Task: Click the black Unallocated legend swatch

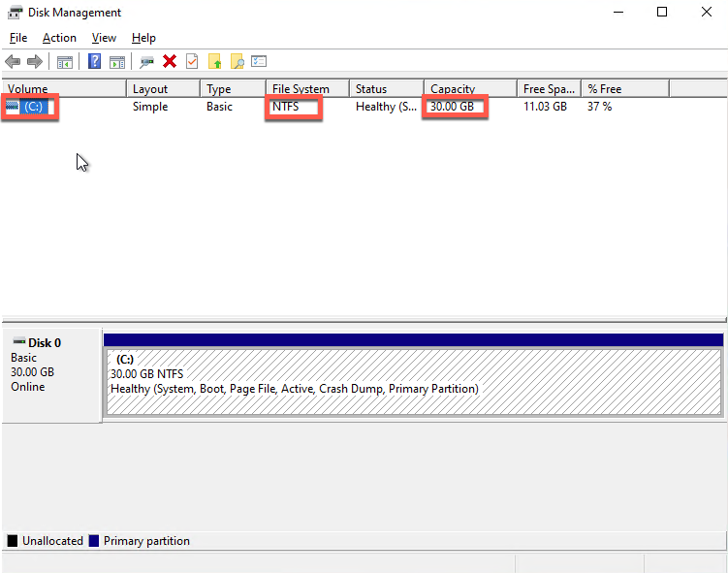Action: pos(13,540)
